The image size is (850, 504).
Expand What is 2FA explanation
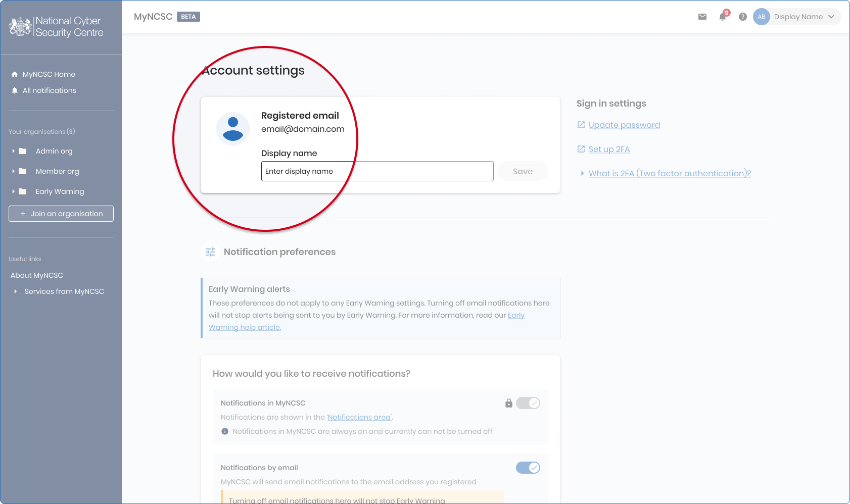[x=582, y=173]
